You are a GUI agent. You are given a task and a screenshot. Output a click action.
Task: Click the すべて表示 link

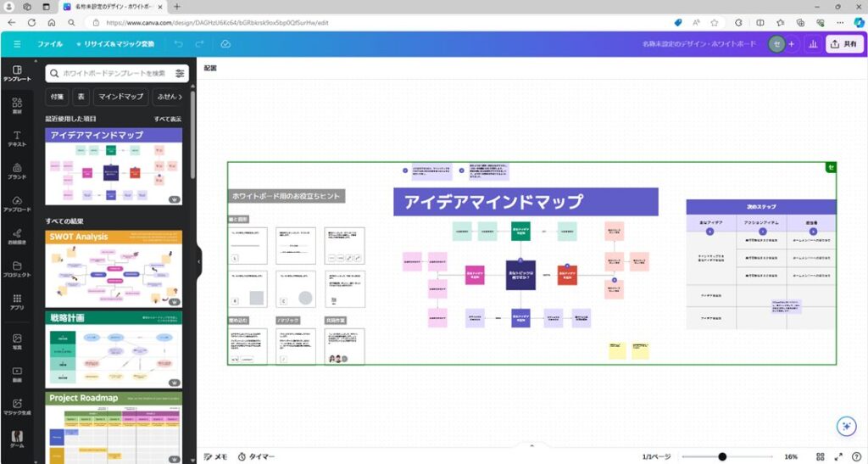[x=168, y=119]
